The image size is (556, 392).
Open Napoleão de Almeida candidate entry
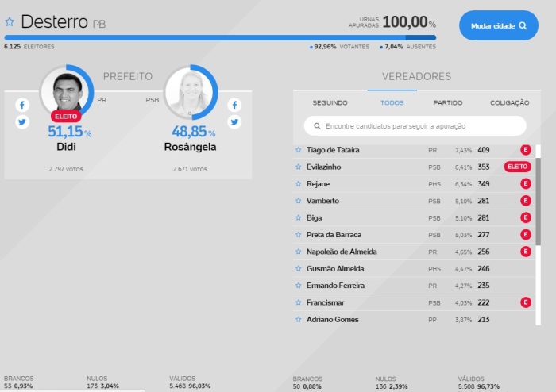[x=342, y=252]
